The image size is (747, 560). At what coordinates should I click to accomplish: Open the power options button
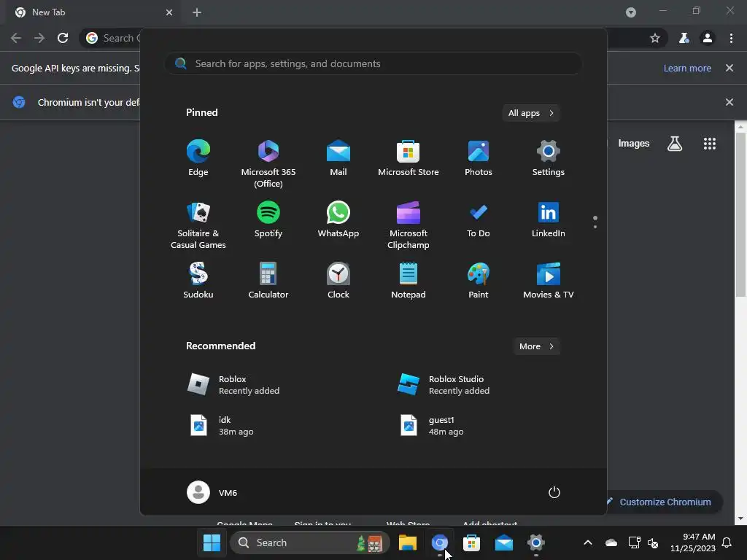[x=554, y=492]
